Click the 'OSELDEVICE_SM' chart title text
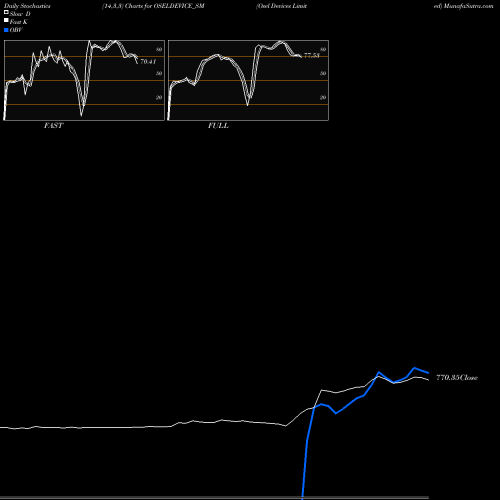Image resolution: width=500 pixels, height=500 pixels. pos(179,6)
